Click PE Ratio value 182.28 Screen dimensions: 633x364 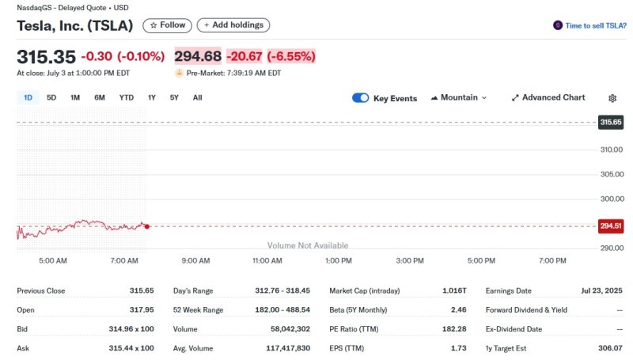click(454, 329)
